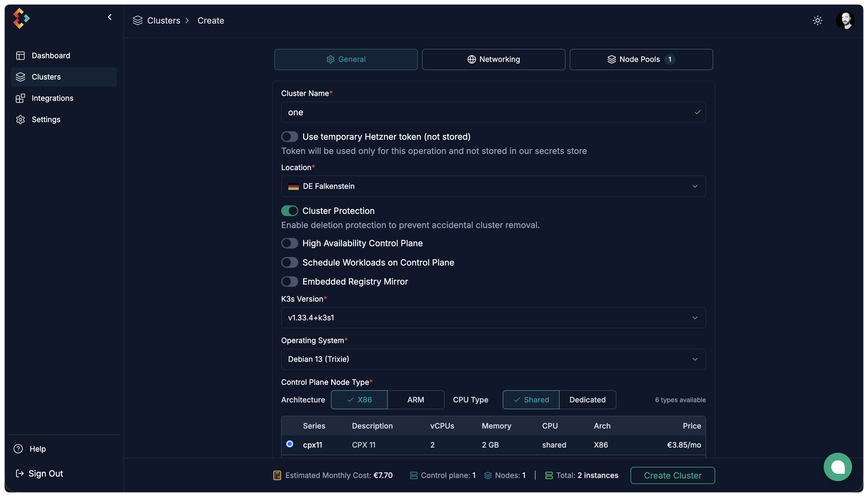This screenshot has width=868, height=497.
Task: Click the Arch column header
Action: pos(602,426)
